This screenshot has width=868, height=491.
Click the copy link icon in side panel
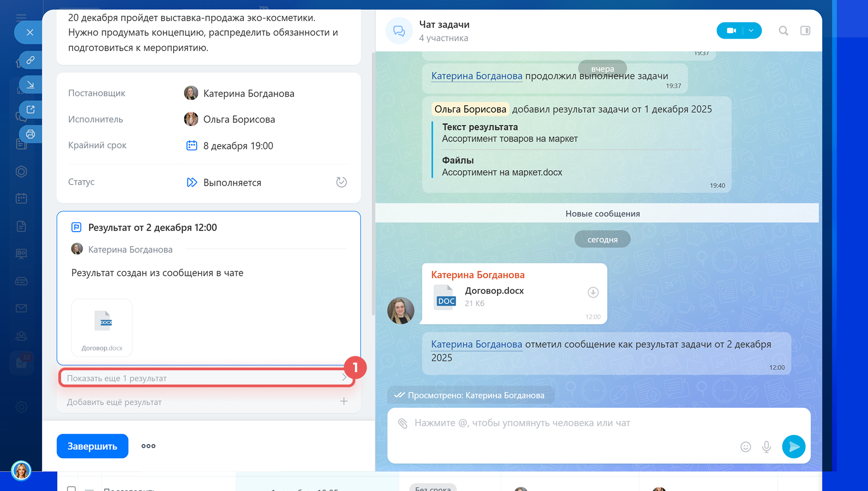tap(31, 60)
